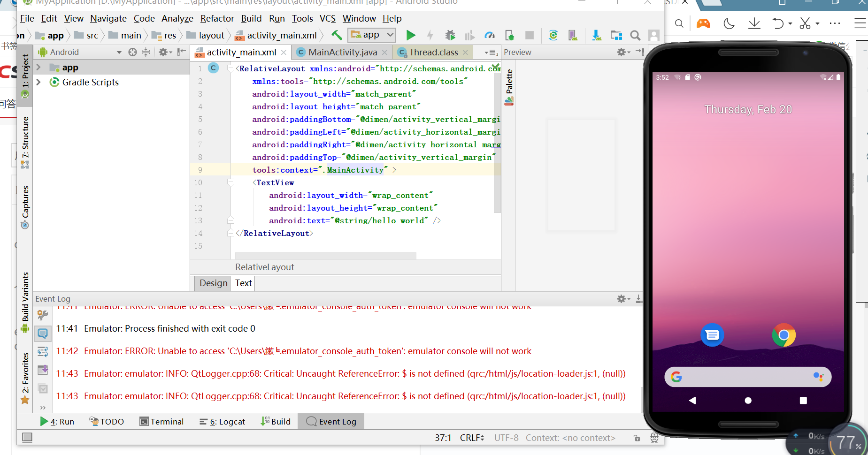Hide the Project panel with the arrow icon
Image resolution: width=868 pixels, height=455 pixels.
(x=182, y=52)
